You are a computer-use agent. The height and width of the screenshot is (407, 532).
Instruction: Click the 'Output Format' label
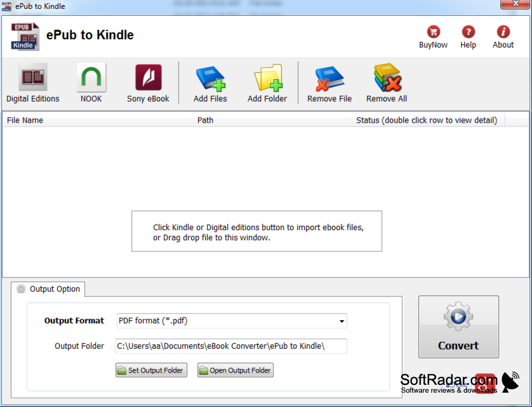pos(74,321)
